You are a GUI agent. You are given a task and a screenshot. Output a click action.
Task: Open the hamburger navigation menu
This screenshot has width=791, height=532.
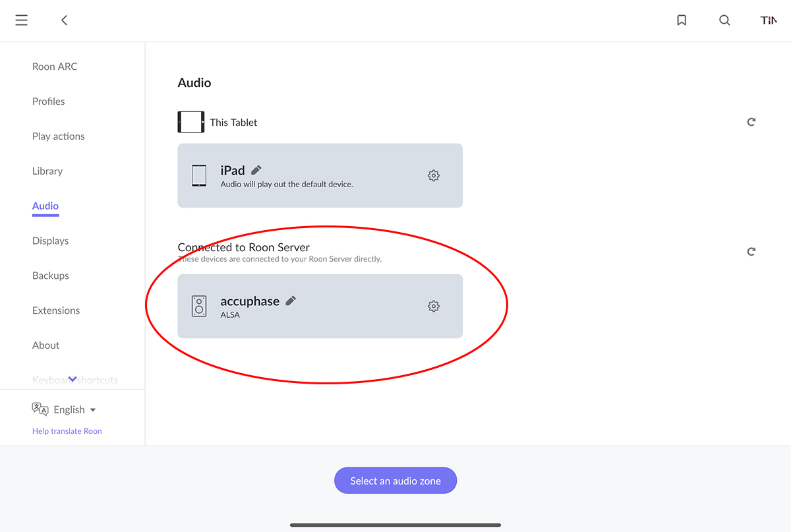pyautogui.click(x=22, y=20)
